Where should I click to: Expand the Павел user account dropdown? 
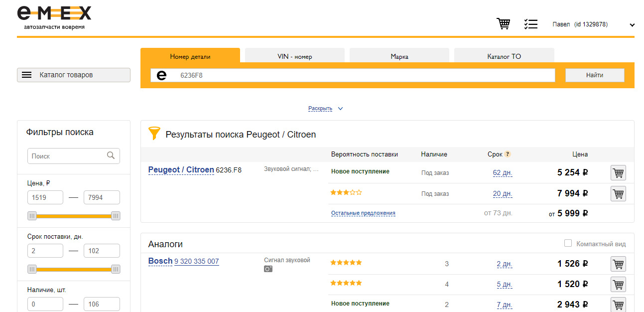(632, 24)
